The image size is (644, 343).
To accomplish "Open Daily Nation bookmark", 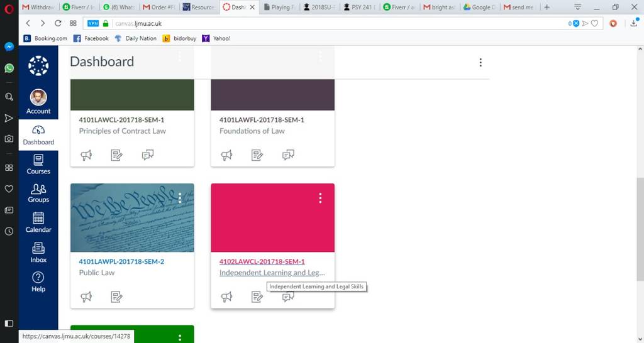I will (x=136, y=38).
